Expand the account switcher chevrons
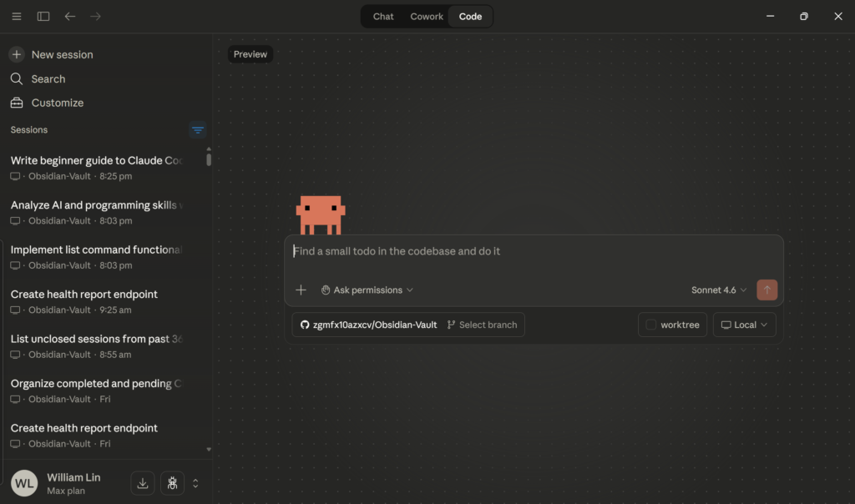 (x=195, y=483)
